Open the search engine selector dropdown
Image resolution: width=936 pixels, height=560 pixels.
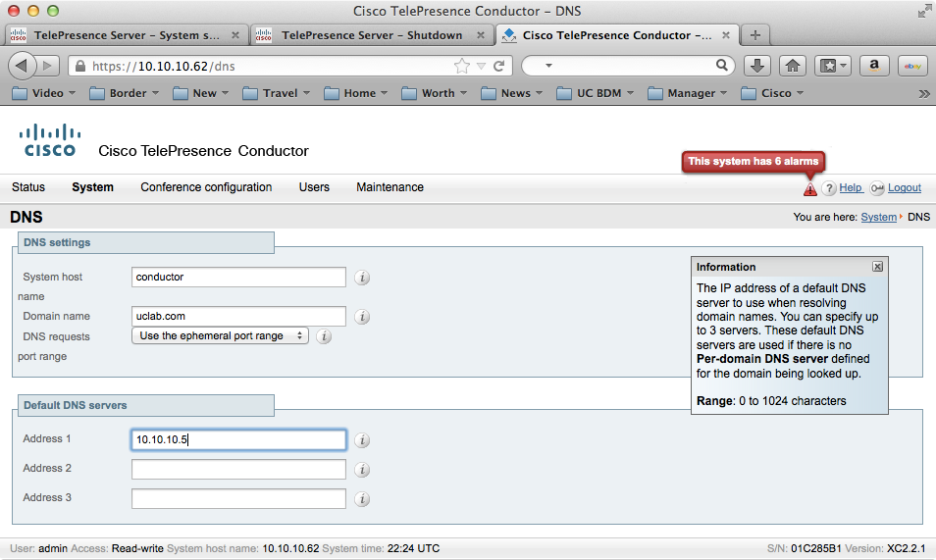pyautogui.click(x=548, y=66)
